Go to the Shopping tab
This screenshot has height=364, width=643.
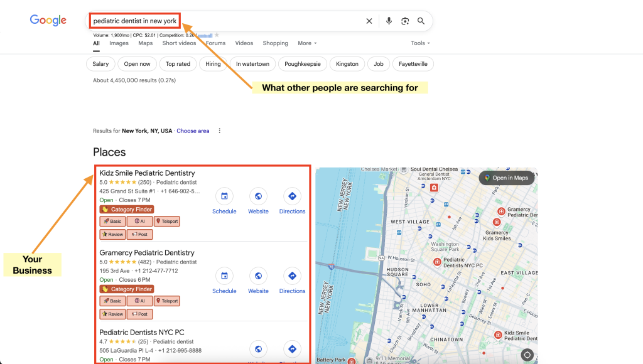tap(276, 43)
